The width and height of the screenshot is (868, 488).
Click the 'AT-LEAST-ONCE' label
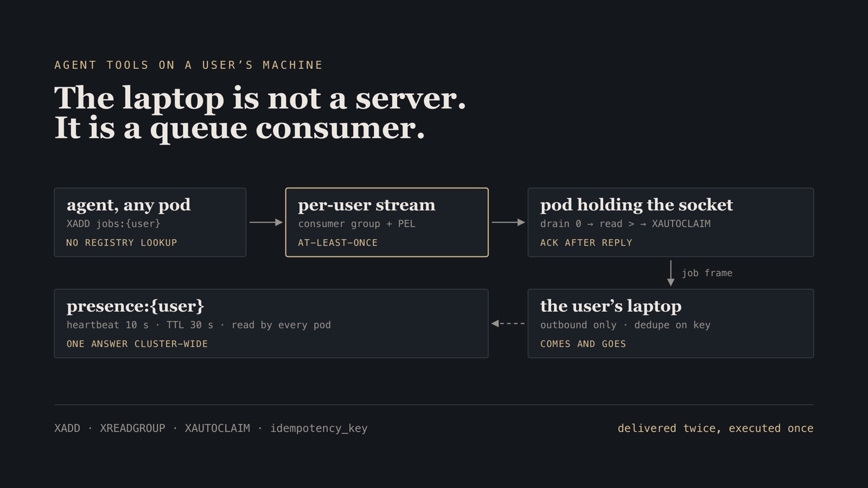(x=337, y=242)
